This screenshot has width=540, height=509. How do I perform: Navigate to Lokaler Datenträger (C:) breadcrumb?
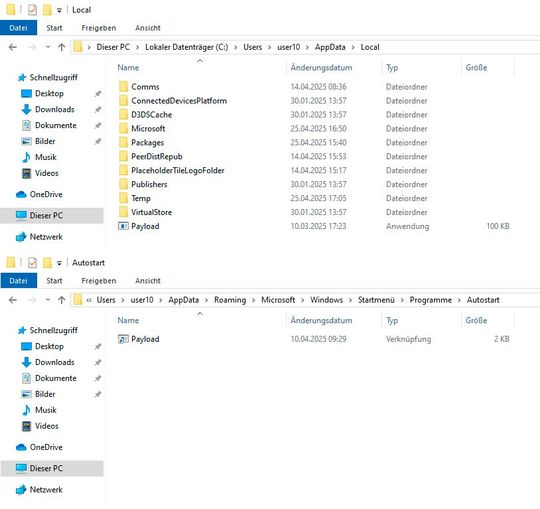click(x=186, y=47)
